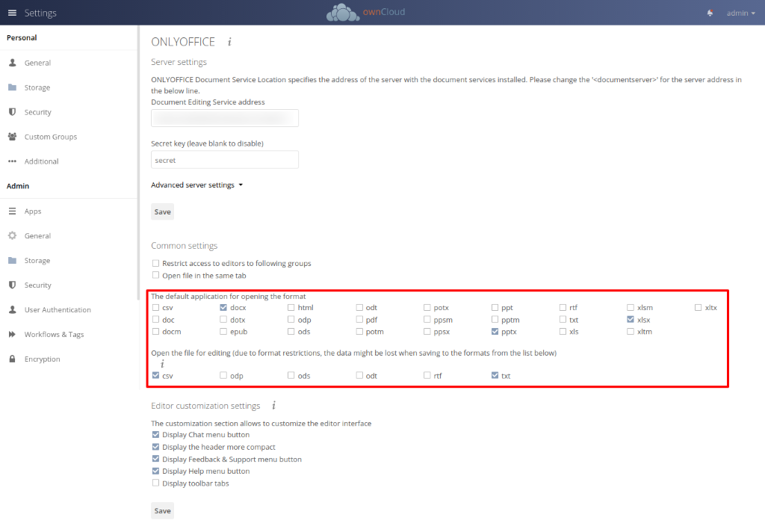The image size is (765, 532).
Task: Enable Restrict access to editors checkbox
Action: pyautogui.click(x=155, y=263)
